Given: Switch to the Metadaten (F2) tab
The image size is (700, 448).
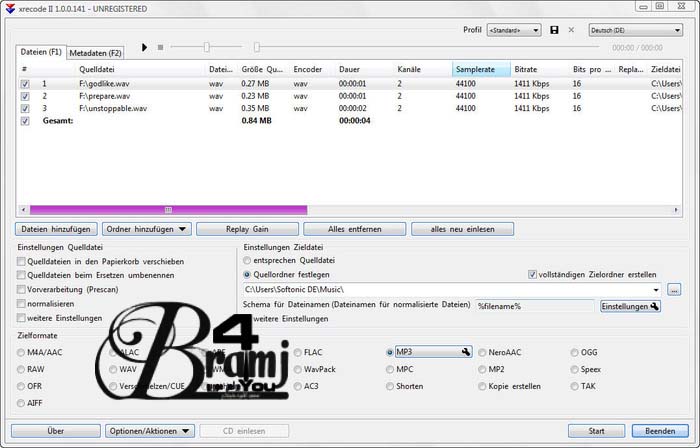Looking at the screenshot, I should click(95, 52).
